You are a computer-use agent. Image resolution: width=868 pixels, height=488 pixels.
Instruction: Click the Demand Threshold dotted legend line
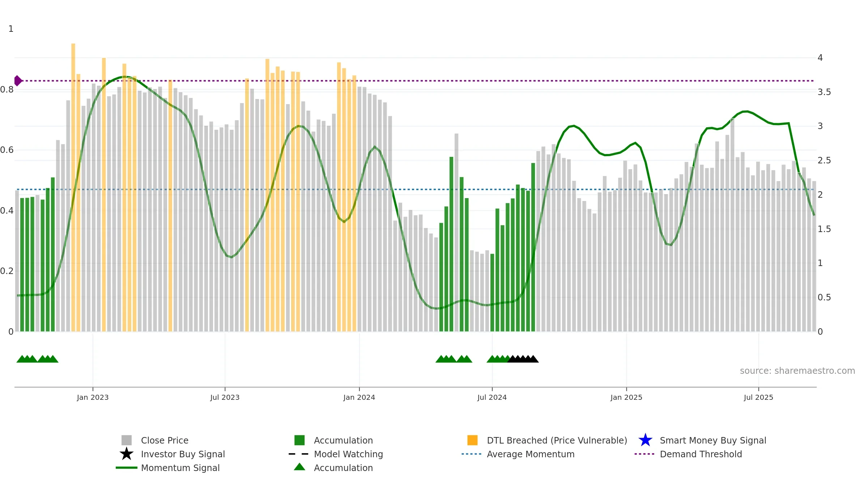click(x=644, y=454)
